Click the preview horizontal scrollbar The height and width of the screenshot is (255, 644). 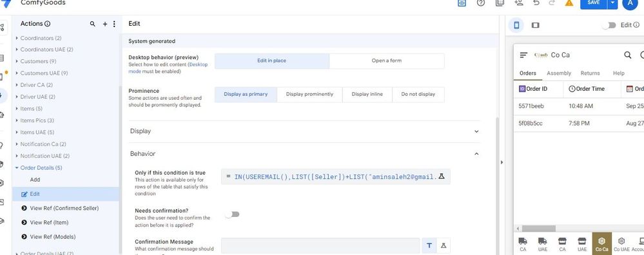(x=539, y=229)
